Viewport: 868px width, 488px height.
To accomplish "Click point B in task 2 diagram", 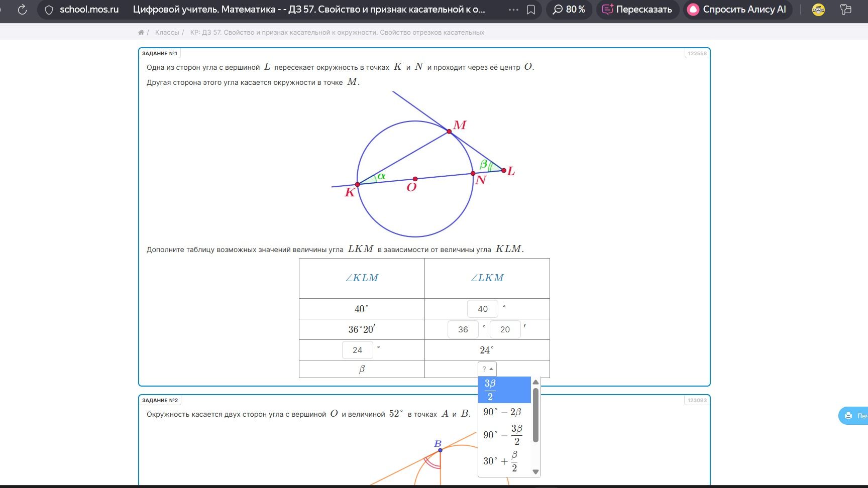I will [440, 450].
